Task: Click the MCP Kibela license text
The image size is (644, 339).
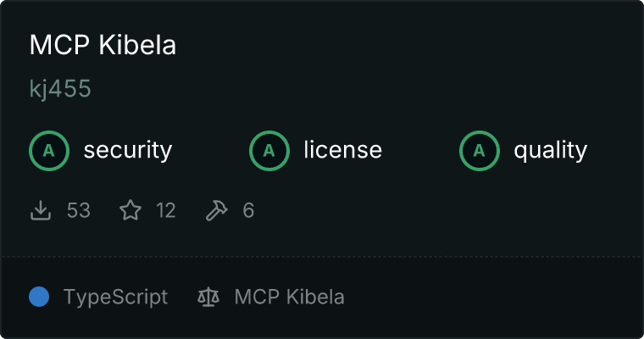Action: tap(289, 297)
